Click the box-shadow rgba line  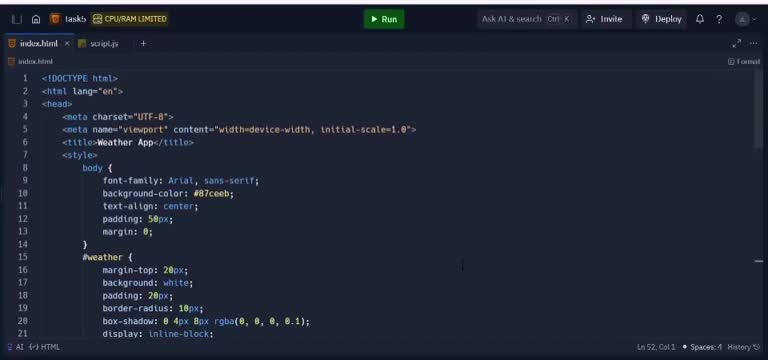click(x=206, y=321)
